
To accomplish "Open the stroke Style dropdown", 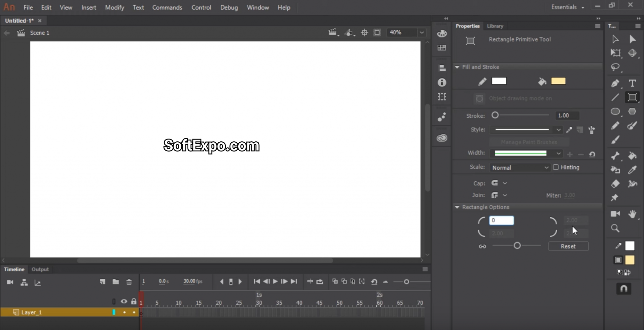I will (x=558, y=129).
